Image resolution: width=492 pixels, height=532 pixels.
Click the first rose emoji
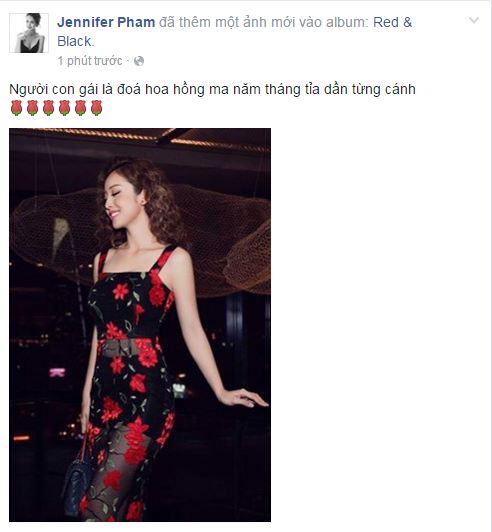point(16,108)
